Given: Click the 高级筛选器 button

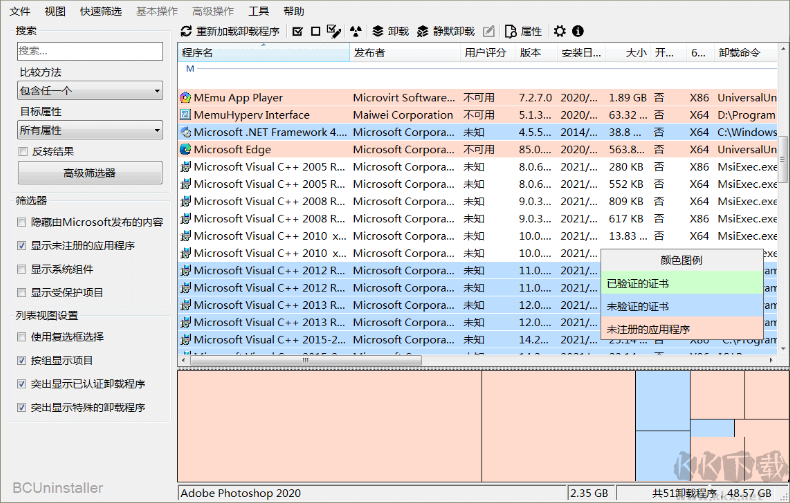Looking at the screenshot, I should 90,173.
